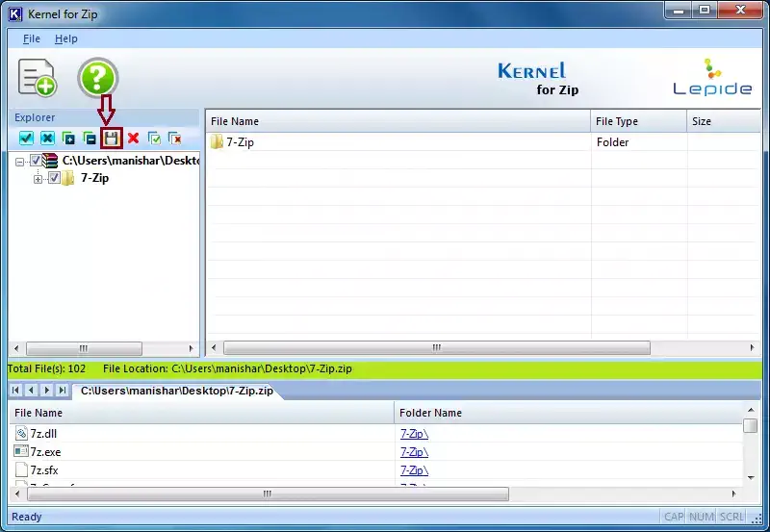This screenshot has height=532, width=770.
Task: Sort by File Name column in top list
Action: (x=398, y=121)
